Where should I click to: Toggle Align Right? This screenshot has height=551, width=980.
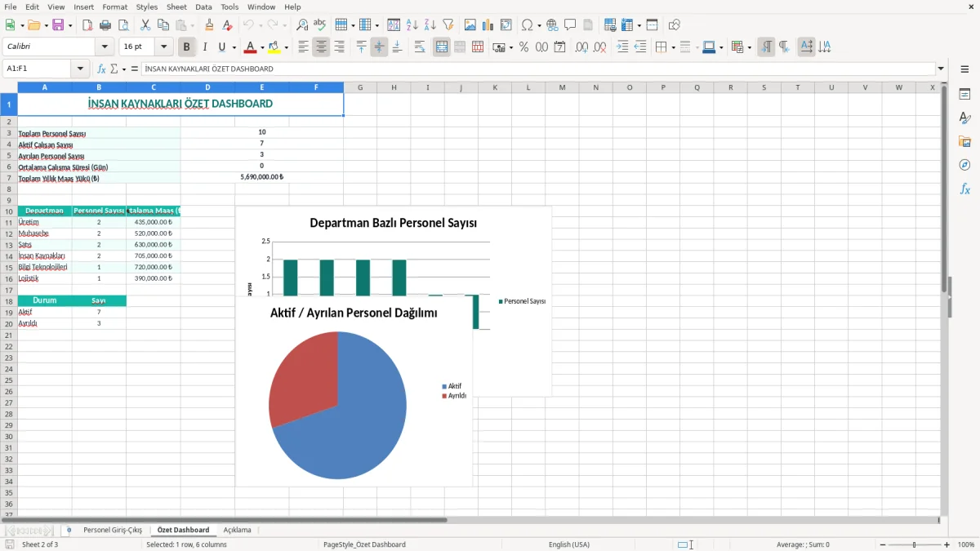pos(339,47)
